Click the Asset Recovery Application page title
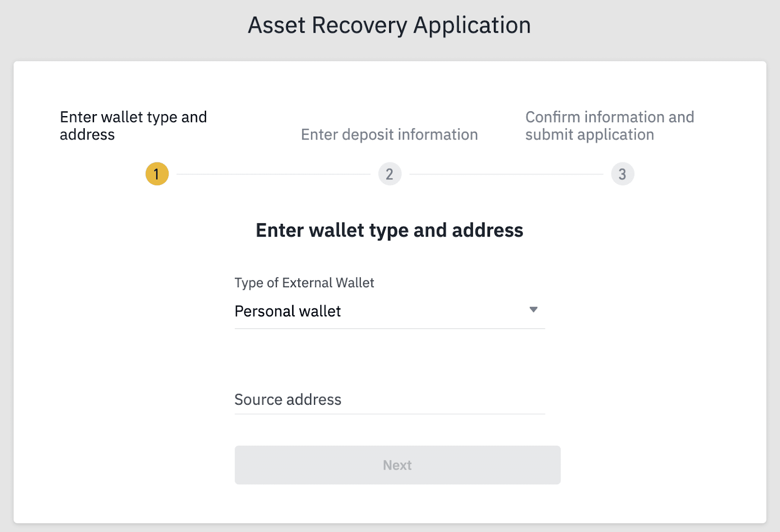Screen dimensions: 780x532 click(x=389, y=25)
